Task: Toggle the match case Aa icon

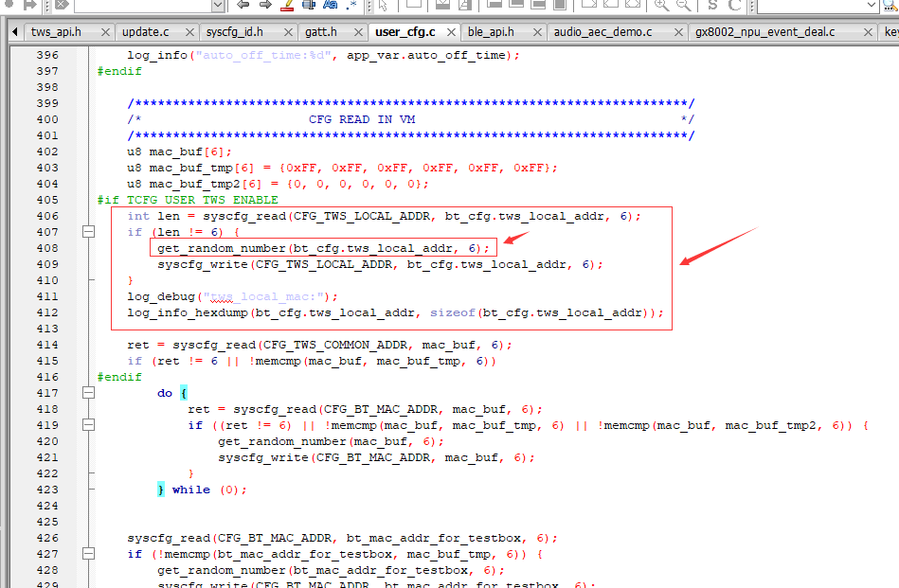Action: pyautogui.click(x=331, y=5)
